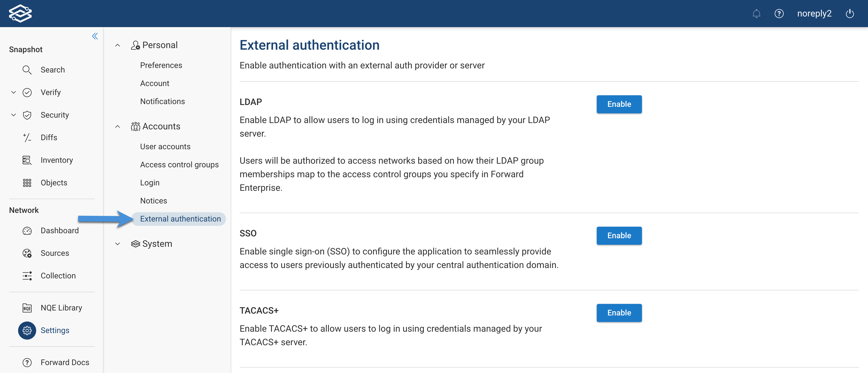Click the Search magnifier icon

pyautogui.click(x=27, y=70)
